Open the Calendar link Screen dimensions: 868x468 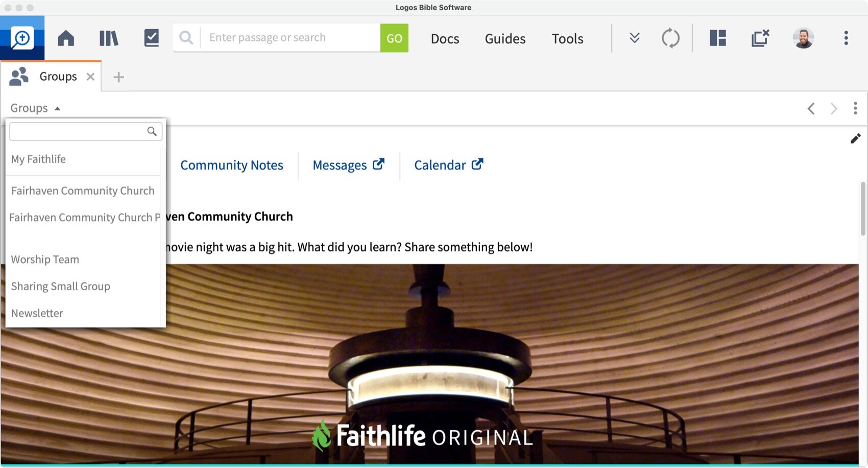(x=448, y=165)
